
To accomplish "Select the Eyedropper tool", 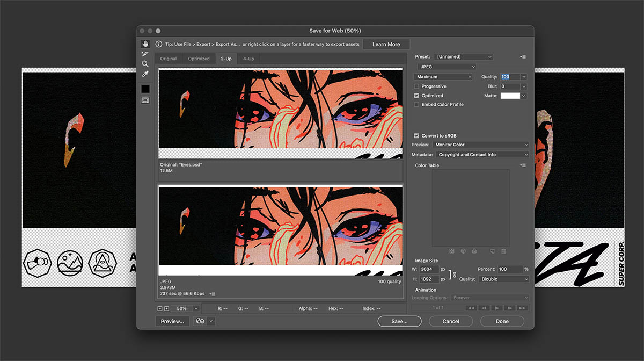I will 145,74.
